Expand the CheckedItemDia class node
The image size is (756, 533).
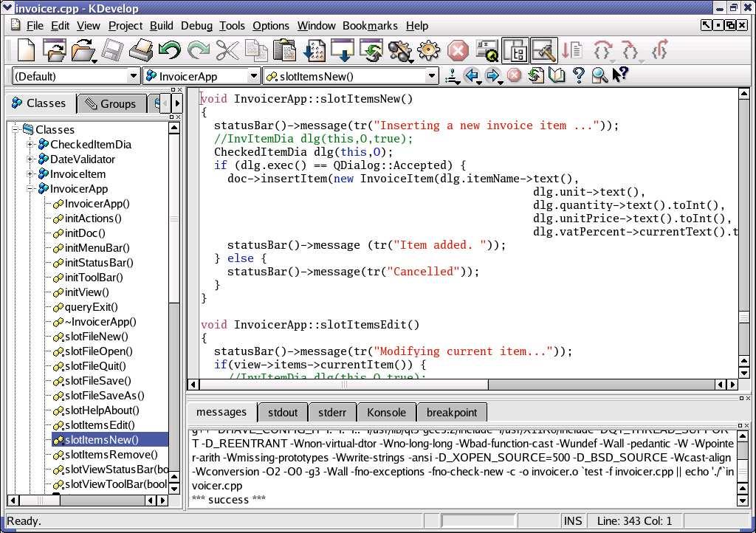tap(30, 144)
